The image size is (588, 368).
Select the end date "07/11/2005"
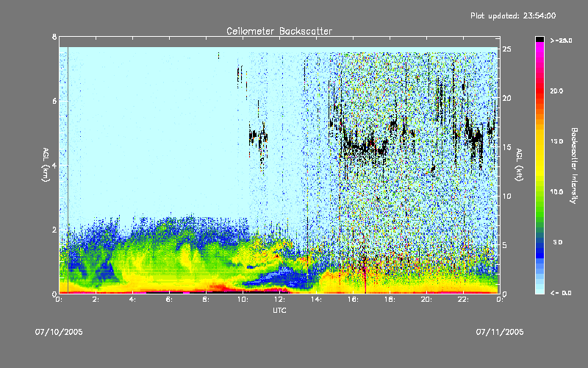[500, 332]
